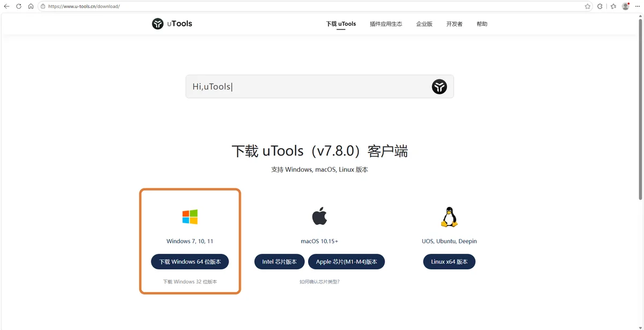
Task: Go to the 企业版 nav item
Action: [424, 24]
